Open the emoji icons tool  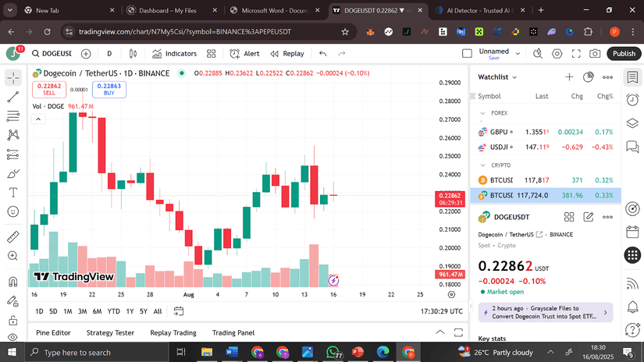13,211
